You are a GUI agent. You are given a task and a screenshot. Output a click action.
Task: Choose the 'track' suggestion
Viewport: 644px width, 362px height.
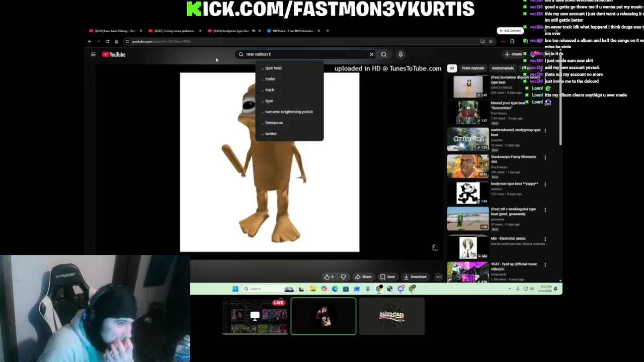click(x=289, y=90)
